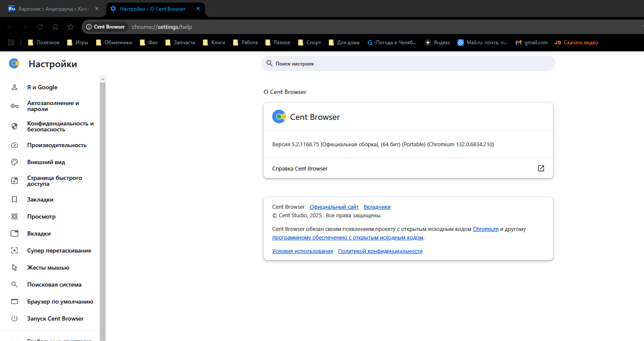
Task: Click the window icon beside Браузер по умолчанию
Action: [x=14, y=301]
